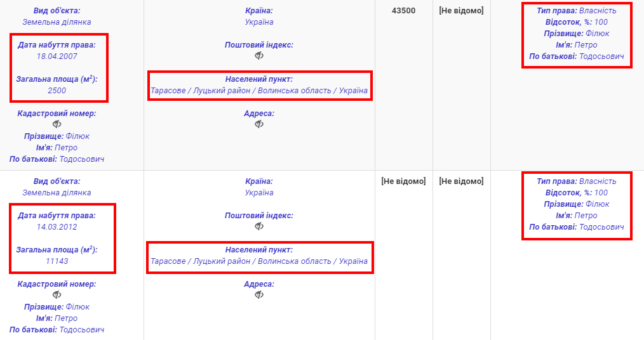Click 'Земельна ділянка' in the 18.04.2007 record

pos(57,22)
